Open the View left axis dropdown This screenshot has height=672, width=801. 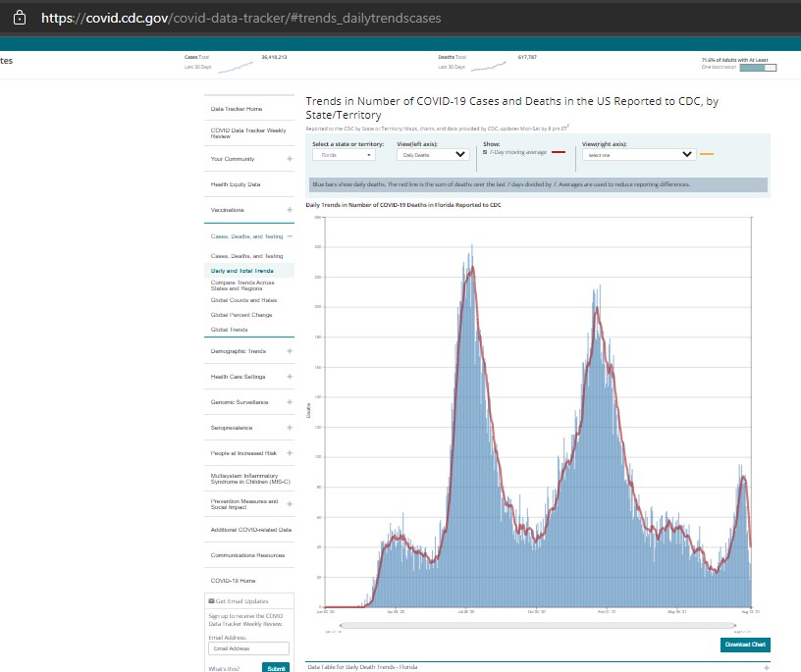click(433, 154)
